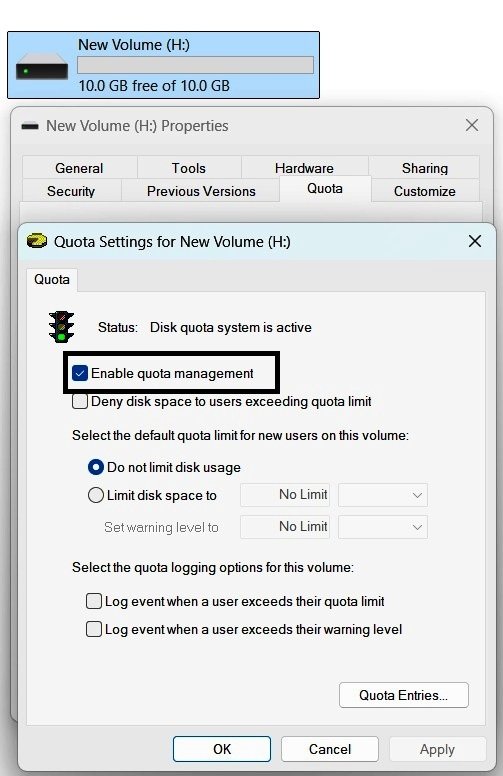Close the Quota Settings dialog
This screenshot has height=776, width=503.
(474, 241)
